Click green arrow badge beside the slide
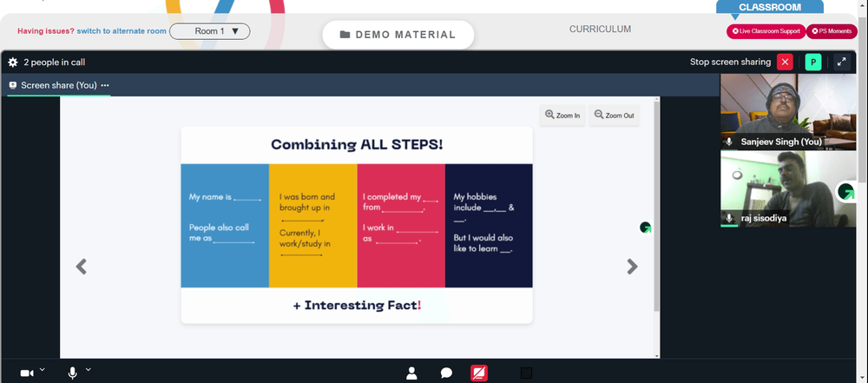 pos(645,228)
